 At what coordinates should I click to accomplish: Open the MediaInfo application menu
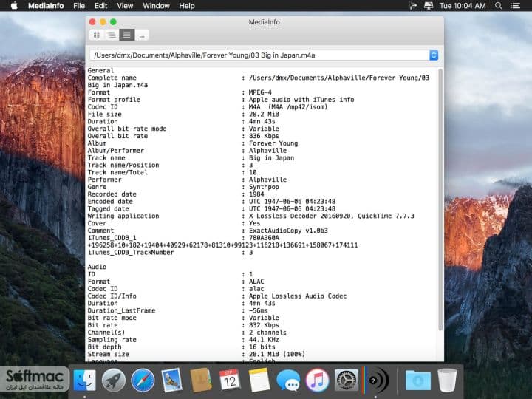point(46,6)
